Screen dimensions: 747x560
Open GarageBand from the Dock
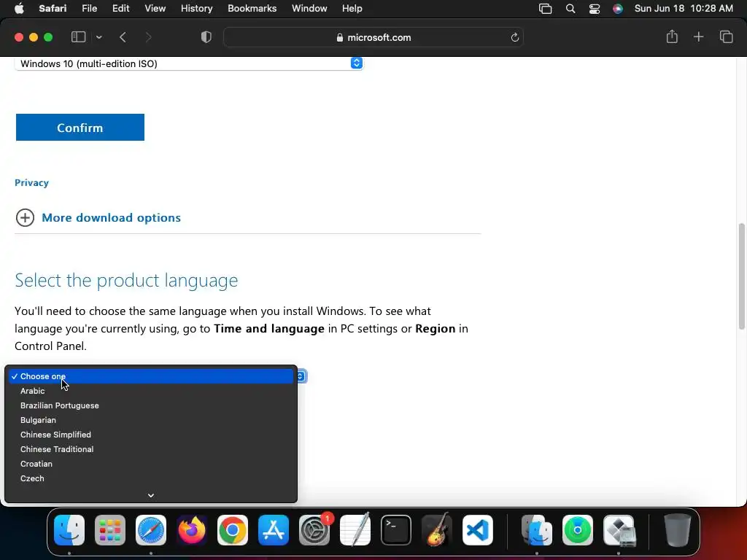(437, 530)
